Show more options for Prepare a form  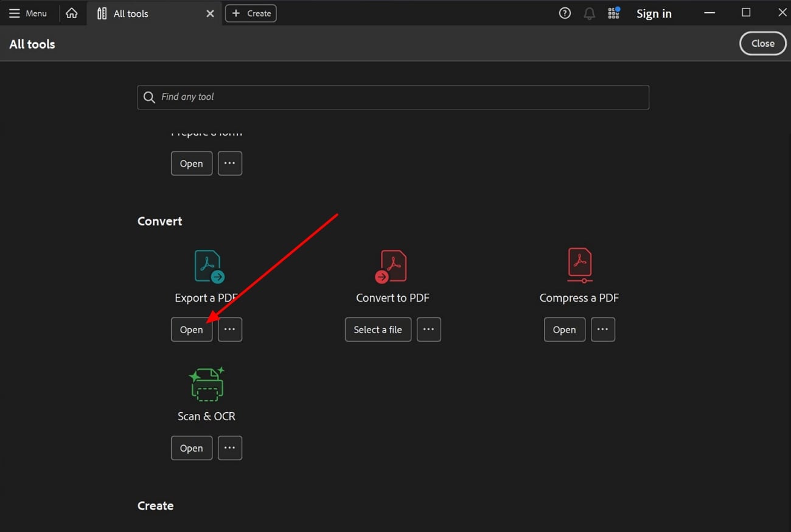click(x=230, y=164)
